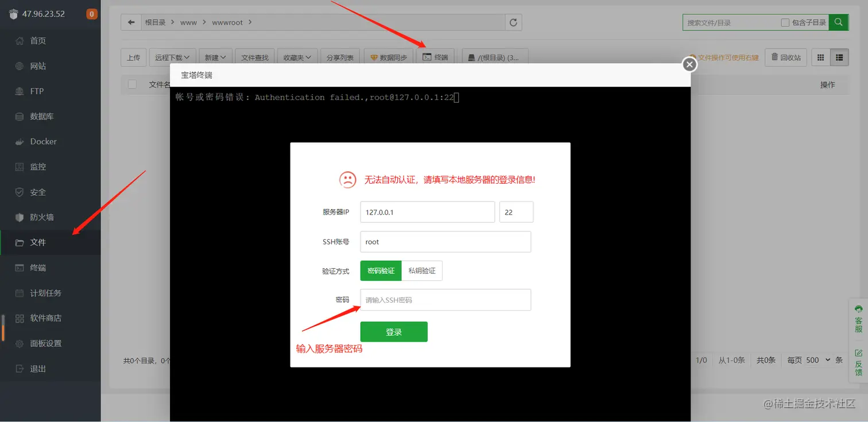Click wwwroot in the breadcrumb path
Viewport: 868px width, 422px height.
click(x=227, y=22)
